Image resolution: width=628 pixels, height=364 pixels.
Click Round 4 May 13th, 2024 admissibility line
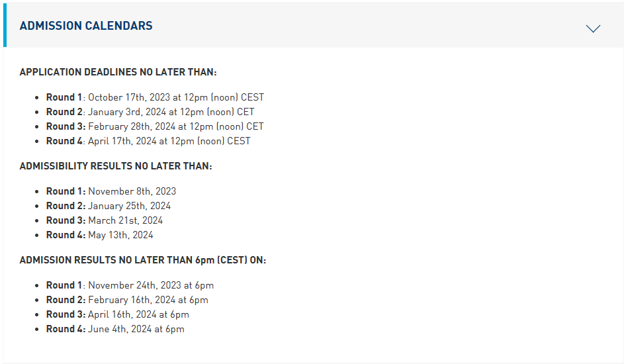click(x=100, y=235)
